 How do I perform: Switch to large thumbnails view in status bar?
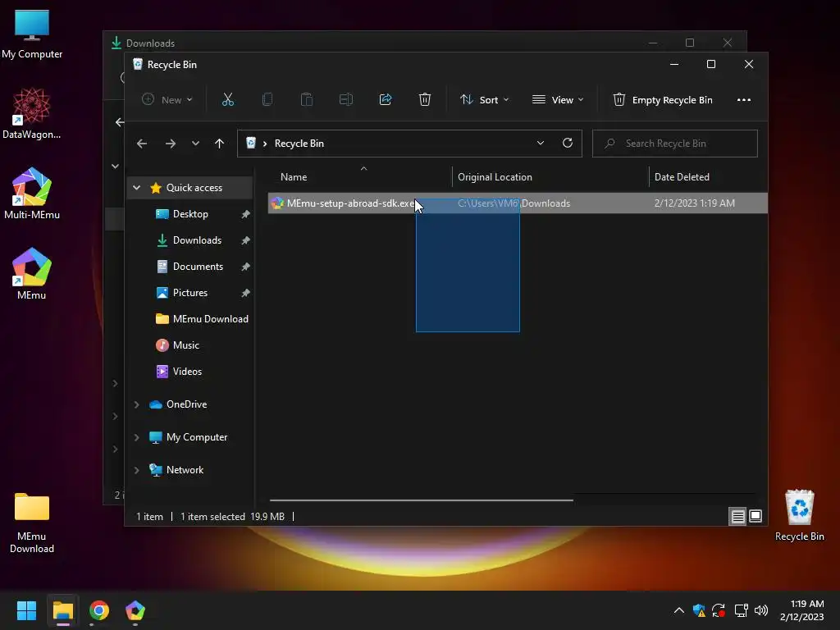(x=756, y=517)
